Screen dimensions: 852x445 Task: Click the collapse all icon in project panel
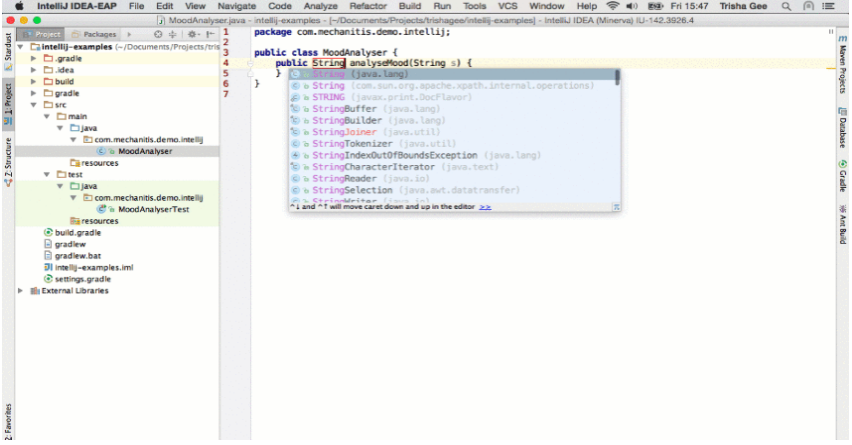(172, 34)
